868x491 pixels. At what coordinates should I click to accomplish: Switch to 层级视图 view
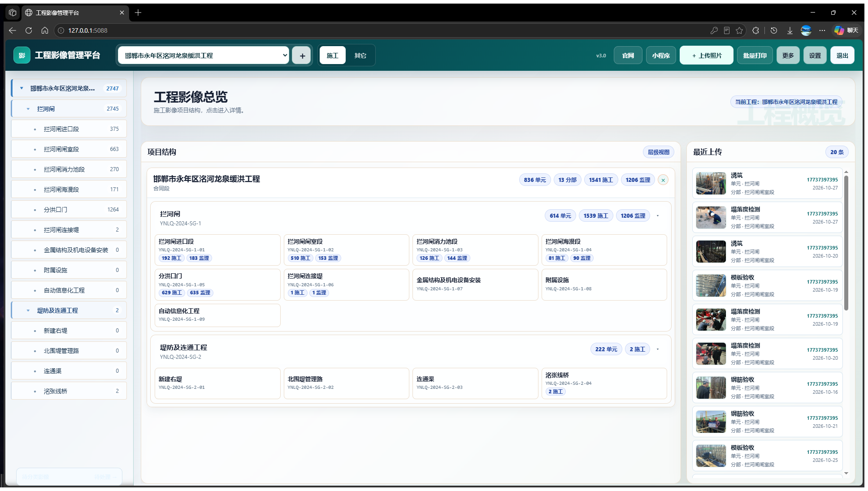click(x=659, y=152)
